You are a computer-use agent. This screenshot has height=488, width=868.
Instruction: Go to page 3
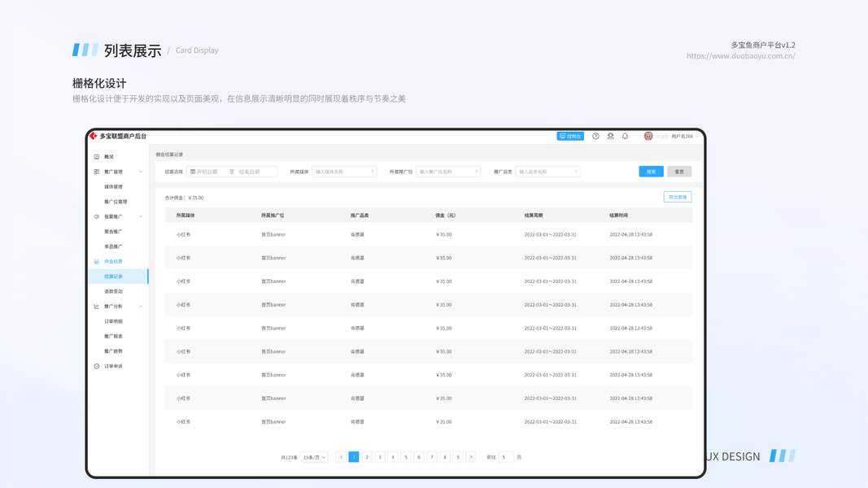coord(380,457)
